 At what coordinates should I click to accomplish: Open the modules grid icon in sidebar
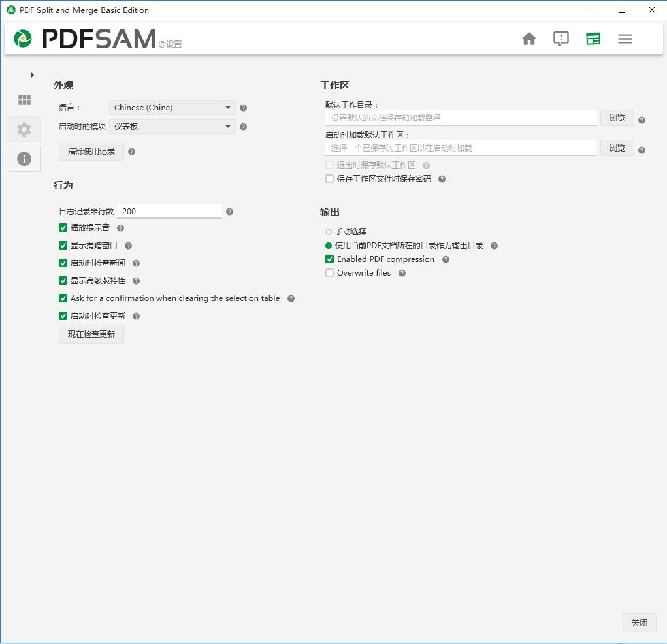point(24,99)
